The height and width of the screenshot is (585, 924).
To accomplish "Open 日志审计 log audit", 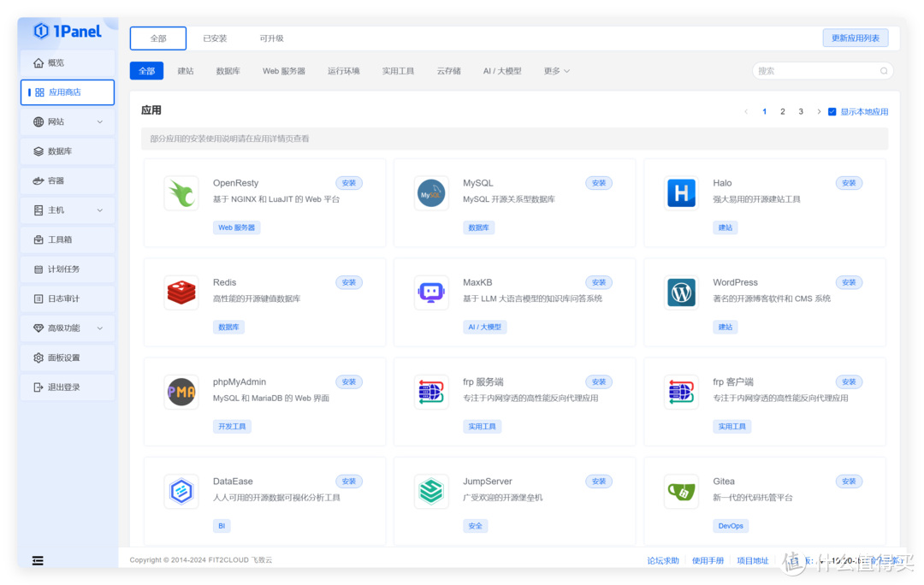I will coord(68,298).
